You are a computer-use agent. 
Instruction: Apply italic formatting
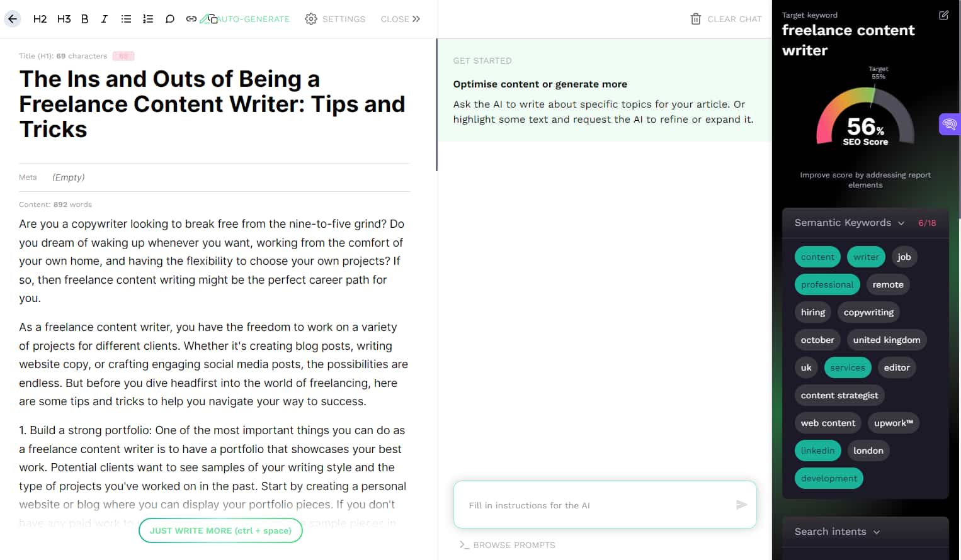tap(105, 19)
